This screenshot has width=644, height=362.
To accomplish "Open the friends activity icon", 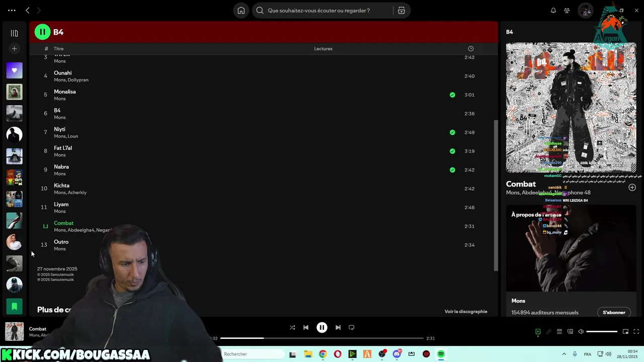I will 567,11.
